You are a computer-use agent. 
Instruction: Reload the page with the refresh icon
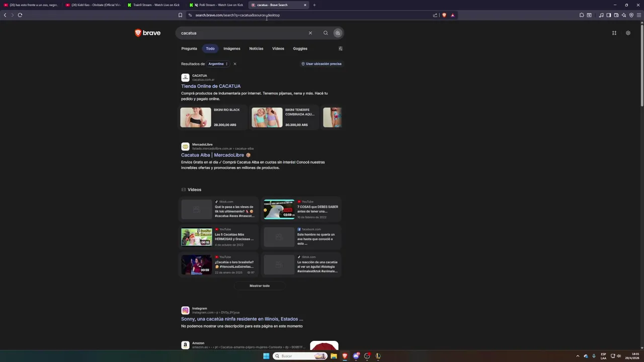[x=20, y=15]
